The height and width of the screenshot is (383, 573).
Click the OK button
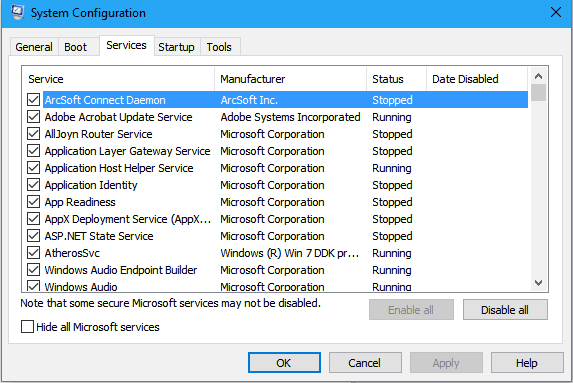[284, 363]
